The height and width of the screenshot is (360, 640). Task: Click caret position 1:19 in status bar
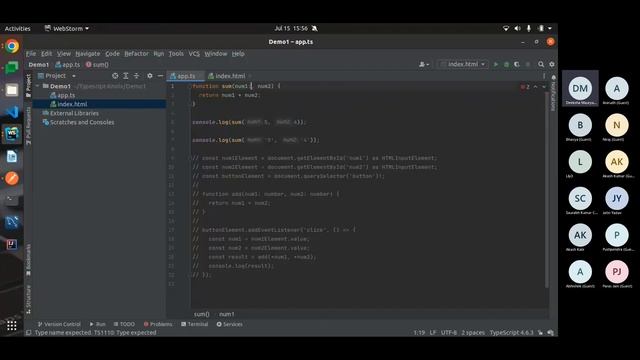click(419, 333)
